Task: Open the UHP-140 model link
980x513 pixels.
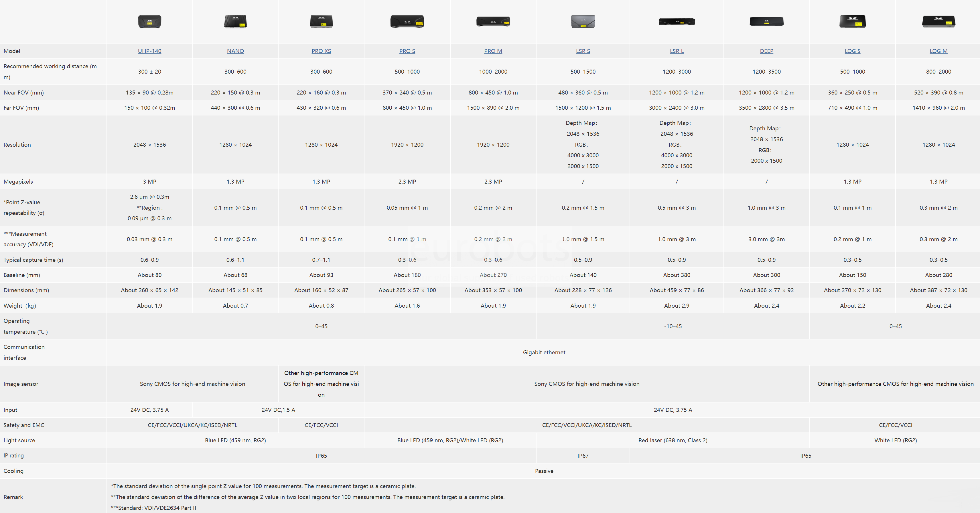Action: click(x=149, y=51)
